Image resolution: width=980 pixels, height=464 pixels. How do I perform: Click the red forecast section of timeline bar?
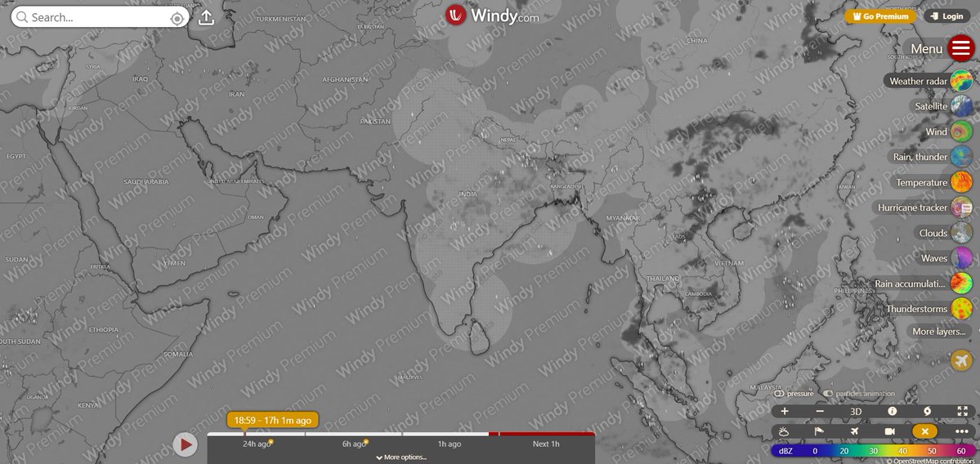(x=541, y=434)
